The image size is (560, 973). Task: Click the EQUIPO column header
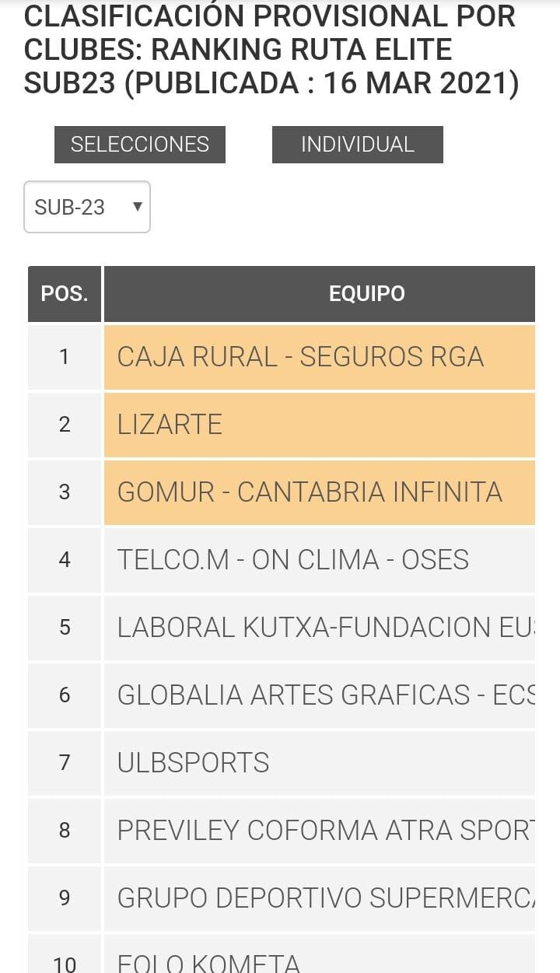366,294
